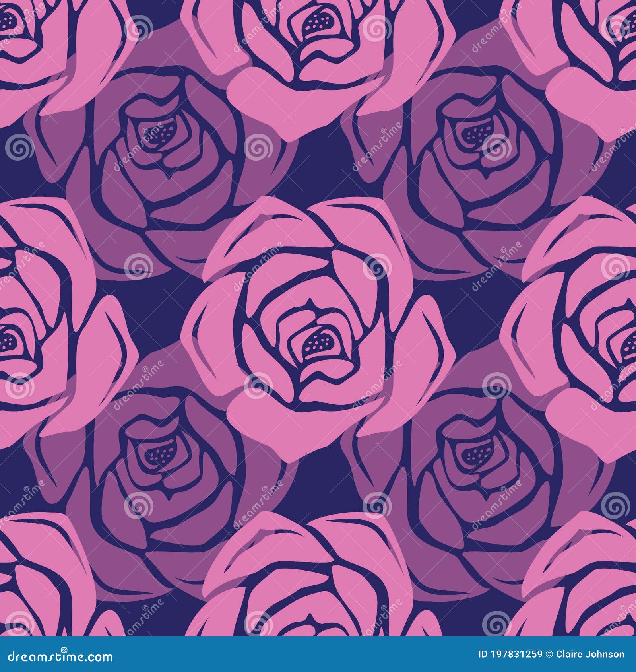Select the swirl icon above dreamstime.com wordmark
636x672 pixels.
[64, 649]
